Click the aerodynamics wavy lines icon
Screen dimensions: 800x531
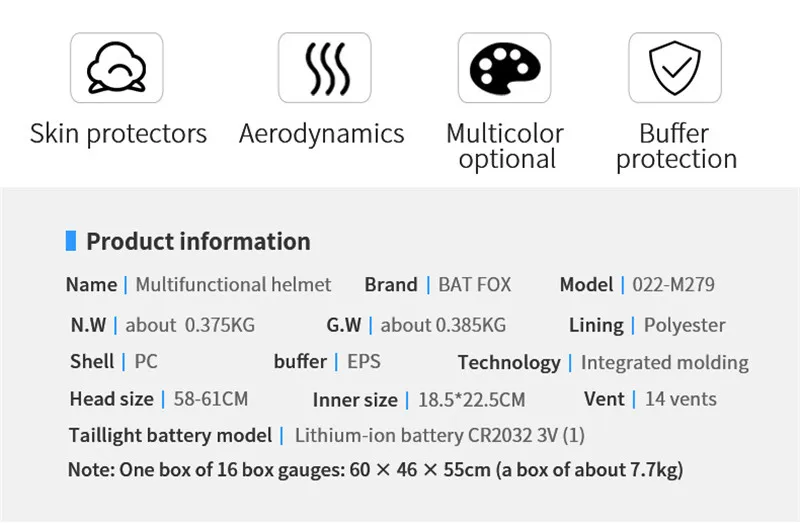pyautogui.click(x=324, y=69)
